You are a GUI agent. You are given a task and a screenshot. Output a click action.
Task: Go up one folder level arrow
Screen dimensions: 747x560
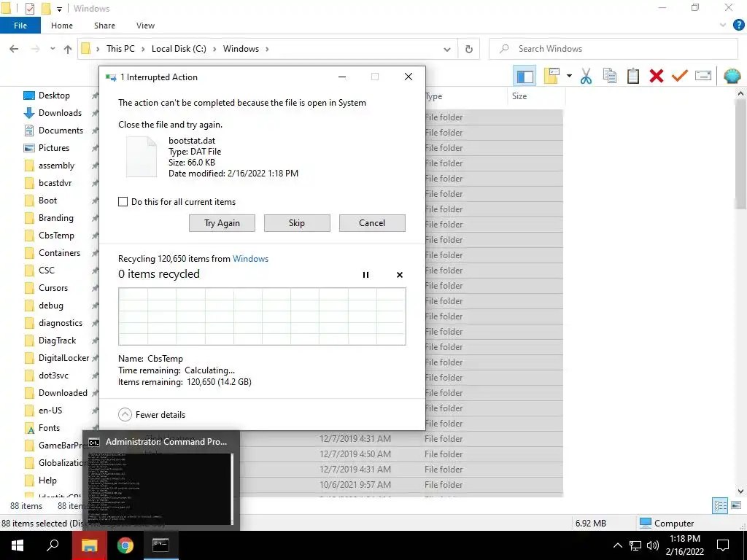click(68, 49)
